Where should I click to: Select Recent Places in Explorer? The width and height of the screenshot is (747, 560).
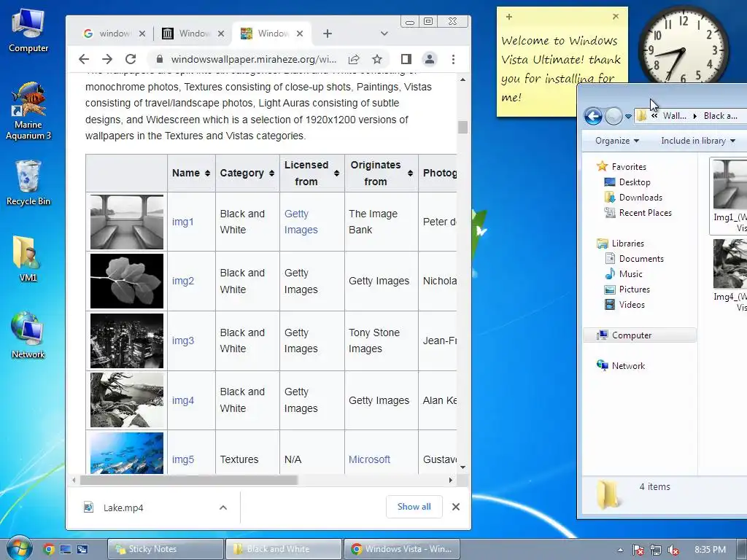tap(638, 213)
